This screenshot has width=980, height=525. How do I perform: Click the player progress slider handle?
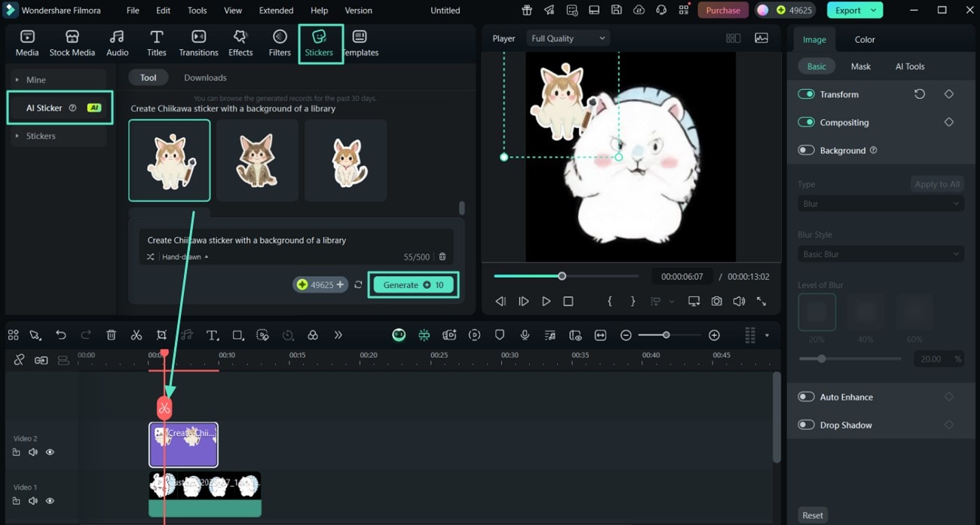tap(562, 276)
